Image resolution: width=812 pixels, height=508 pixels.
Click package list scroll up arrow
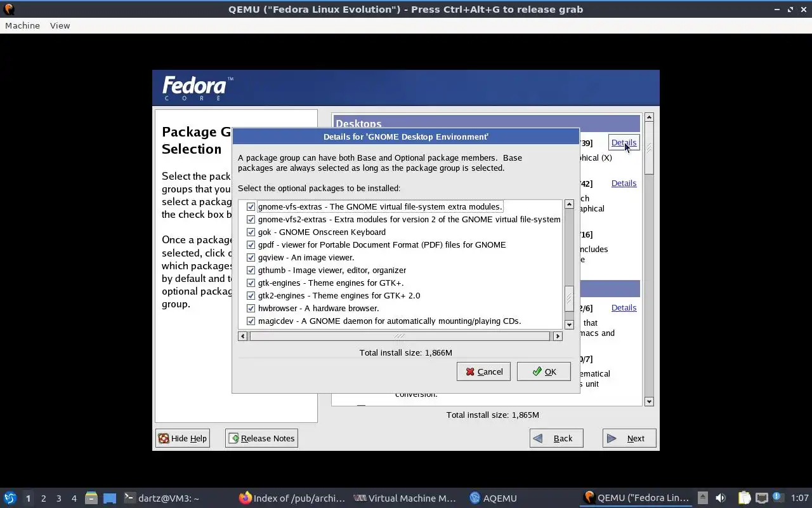[569, 204]
